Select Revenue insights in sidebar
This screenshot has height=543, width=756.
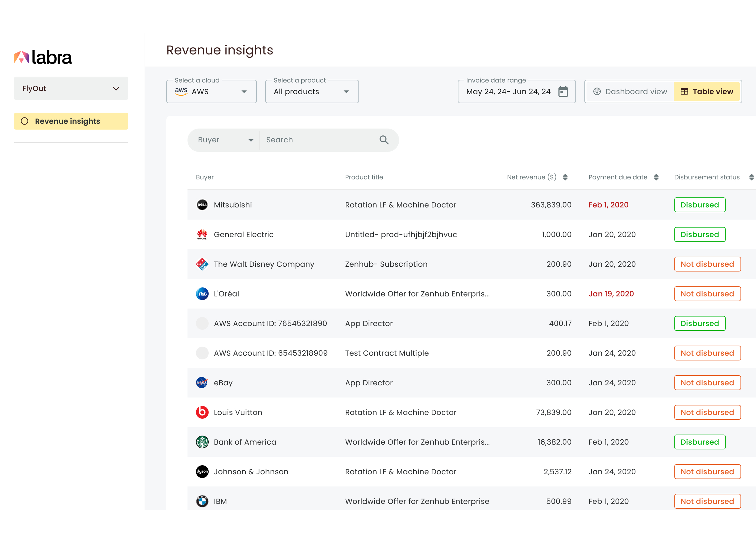click(71, 121)
